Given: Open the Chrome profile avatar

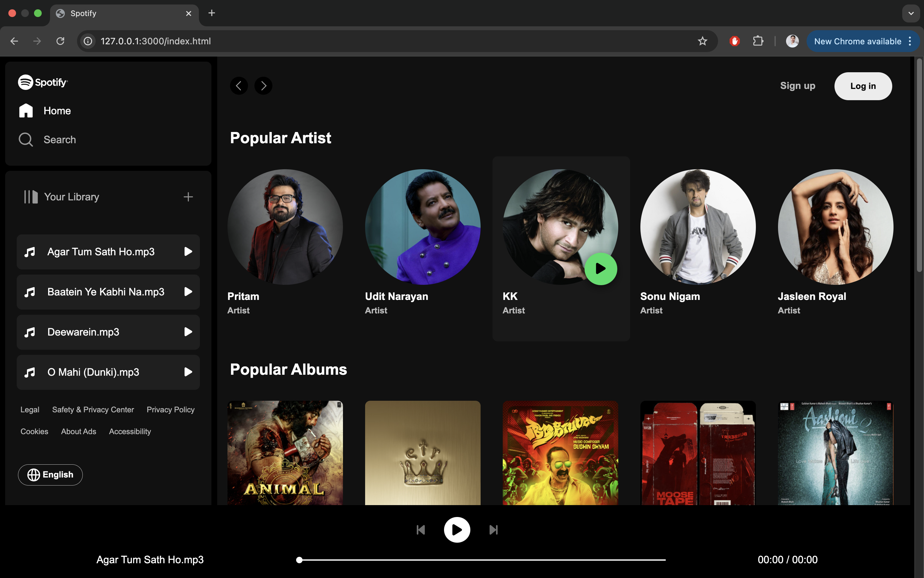Looking at the screenshot, I should (x=792, y=41).
